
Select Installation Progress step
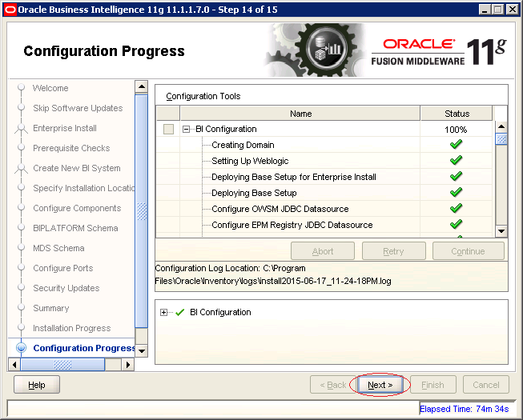point(72,328)
